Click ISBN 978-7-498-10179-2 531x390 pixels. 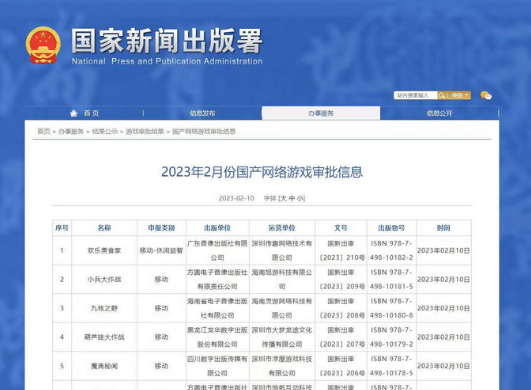pyautogui.click(x=391, y=337)
